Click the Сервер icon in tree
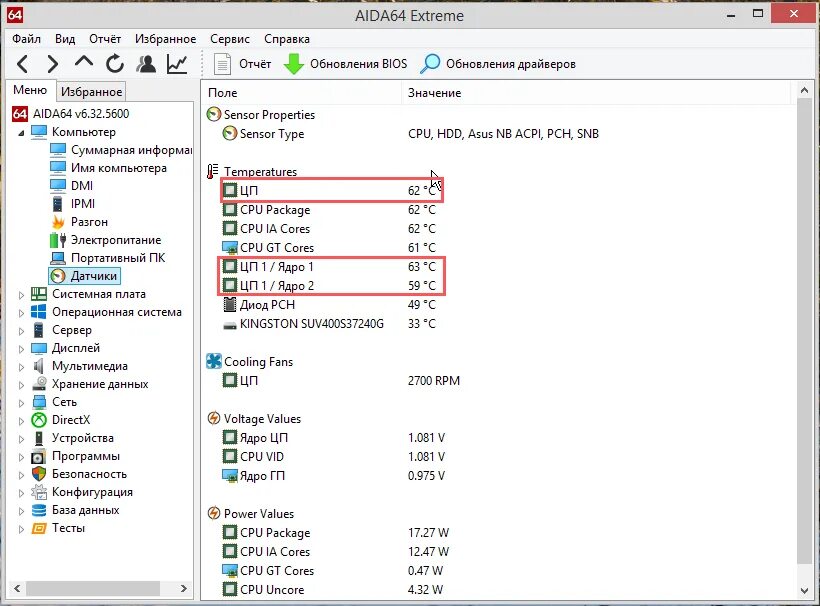This screenshot has height=606, width=820. [x=39, y=330]
